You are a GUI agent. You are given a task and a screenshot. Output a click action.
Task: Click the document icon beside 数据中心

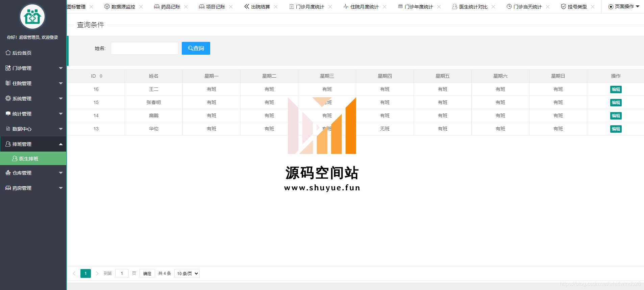click(x=8, y=129)
